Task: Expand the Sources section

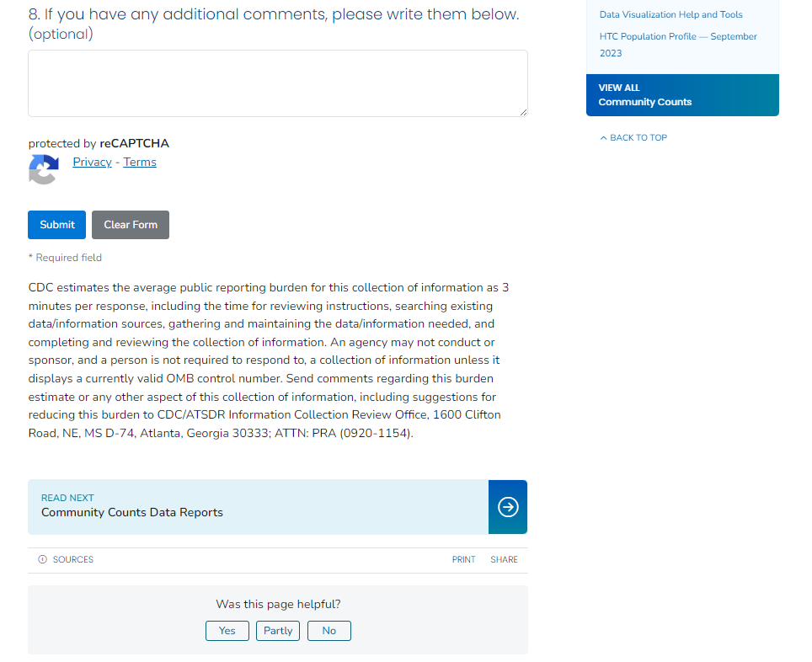Action: pos(72,560)
